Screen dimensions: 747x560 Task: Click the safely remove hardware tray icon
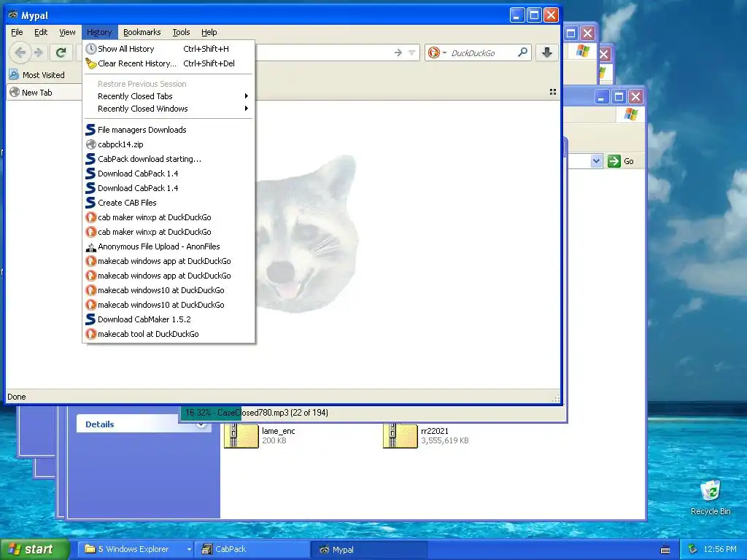(693, 549)
